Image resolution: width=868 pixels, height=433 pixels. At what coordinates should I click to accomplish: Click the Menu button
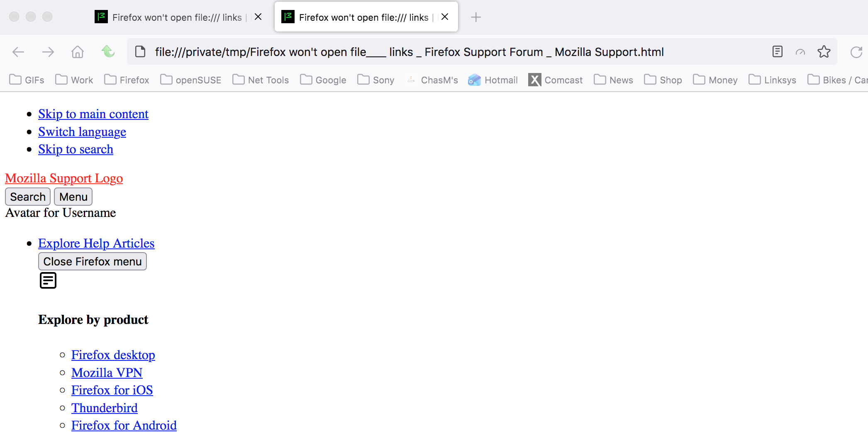point(73,197)
